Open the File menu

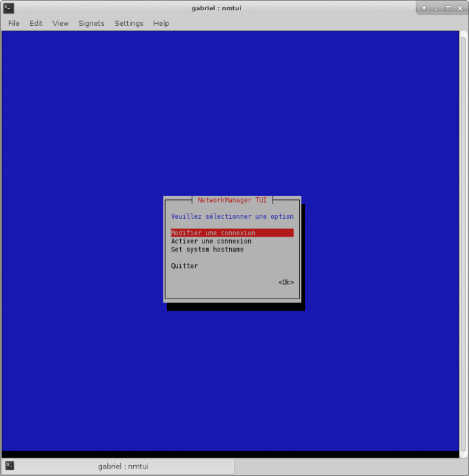click(14, 23)
